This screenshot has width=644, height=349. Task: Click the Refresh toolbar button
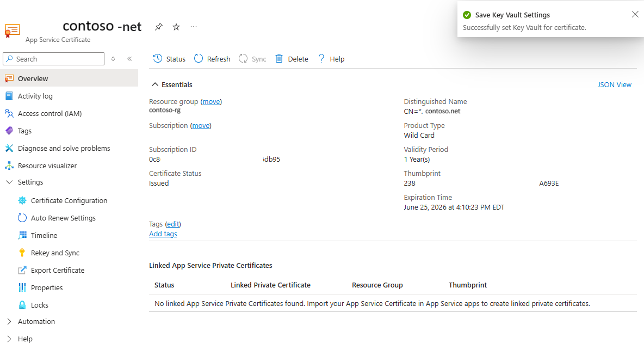pyautogui.click(x=212, y=59)
